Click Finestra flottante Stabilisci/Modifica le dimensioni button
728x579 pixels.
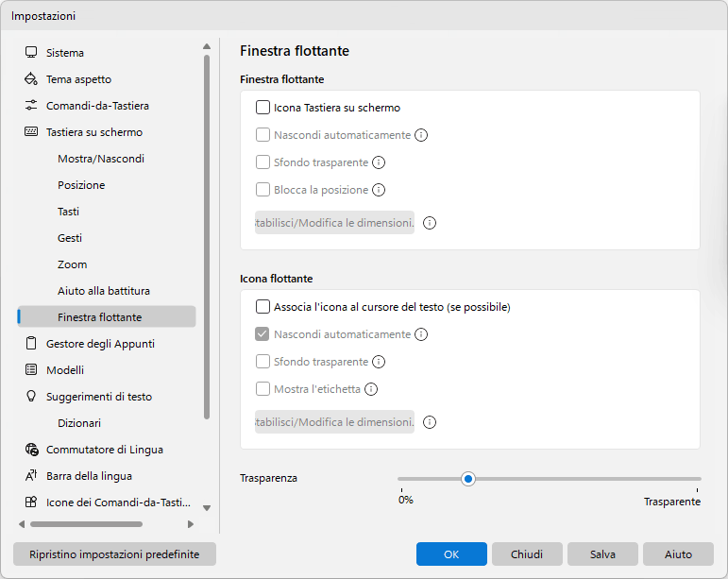[x=334, y=223]
